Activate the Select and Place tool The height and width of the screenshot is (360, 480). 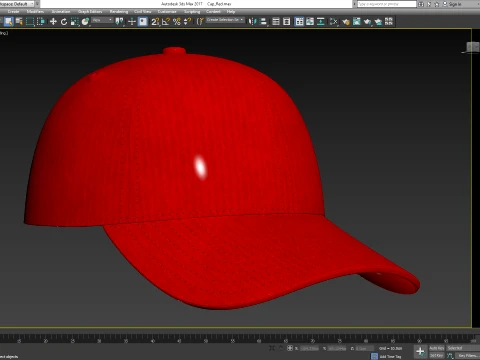coord(85,22)
